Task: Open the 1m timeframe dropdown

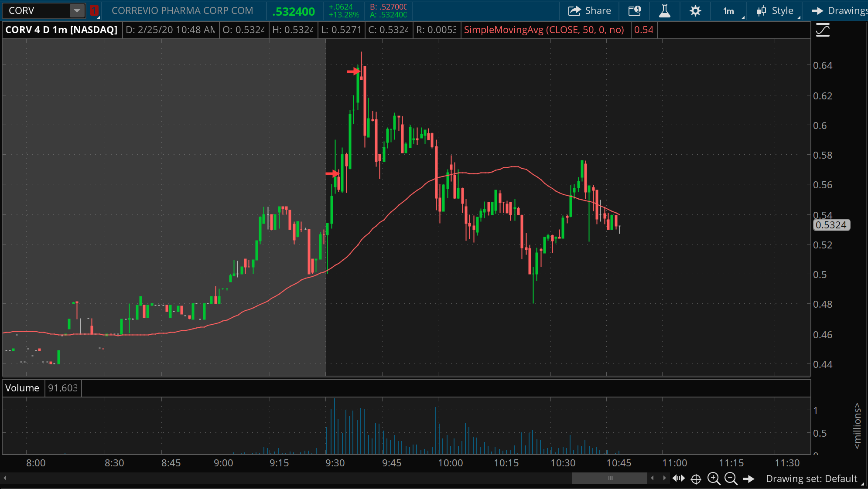Action: pyautogui.click(x=729, y=11)
